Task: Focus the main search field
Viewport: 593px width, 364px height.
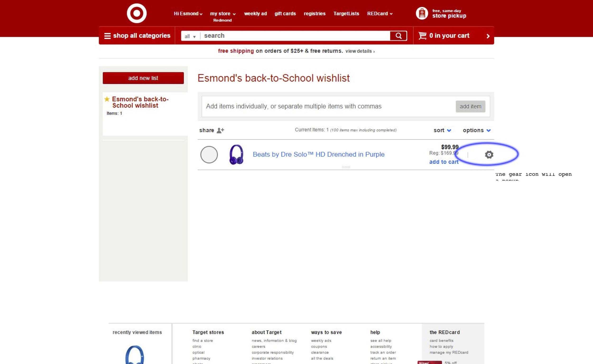Action: click(295, 36)
